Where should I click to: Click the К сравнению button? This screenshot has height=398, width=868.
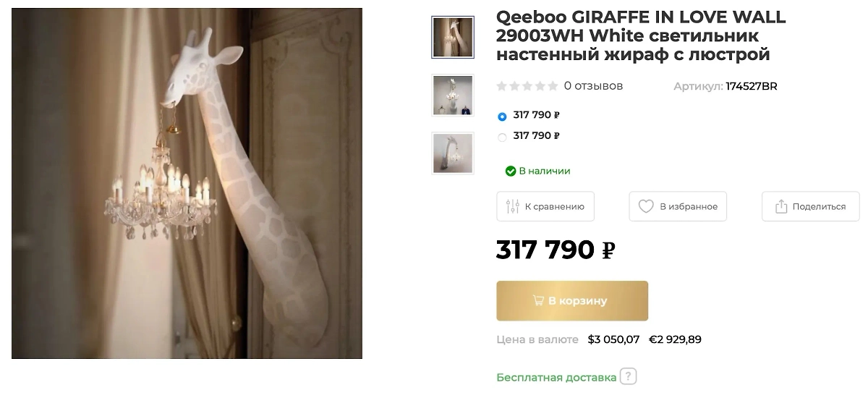pyautogui.click(x=545, y=206)
